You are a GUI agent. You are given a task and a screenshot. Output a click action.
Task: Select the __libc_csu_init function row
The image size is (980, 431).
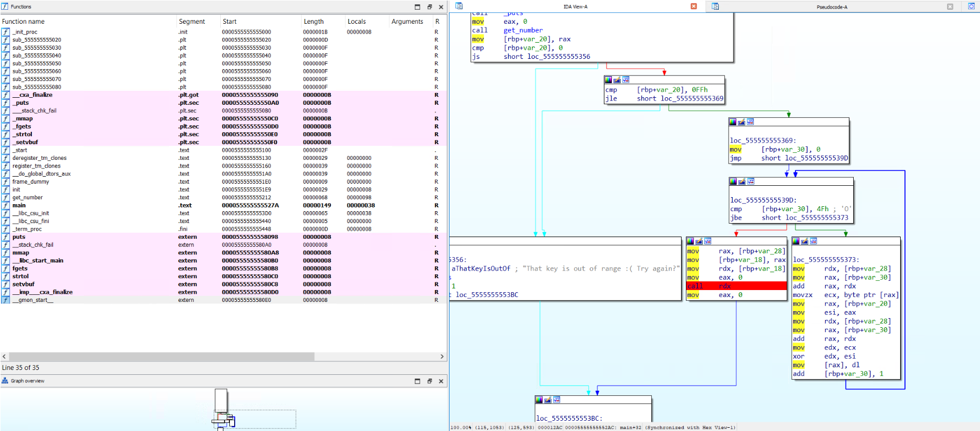point(223,213)
